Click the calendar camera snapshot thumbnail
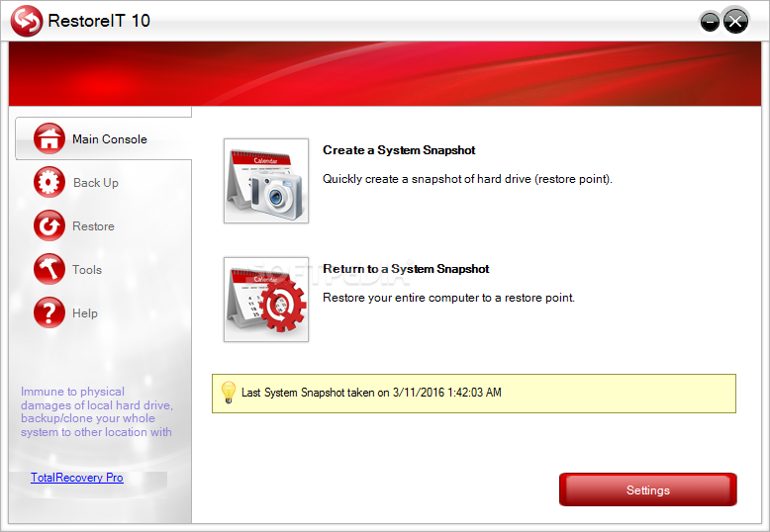 coord(266,181)
